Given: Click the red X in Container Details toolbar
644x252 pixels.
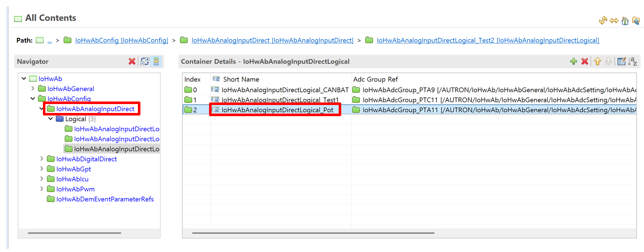Looking at the screenshot, I should (584, 61).
